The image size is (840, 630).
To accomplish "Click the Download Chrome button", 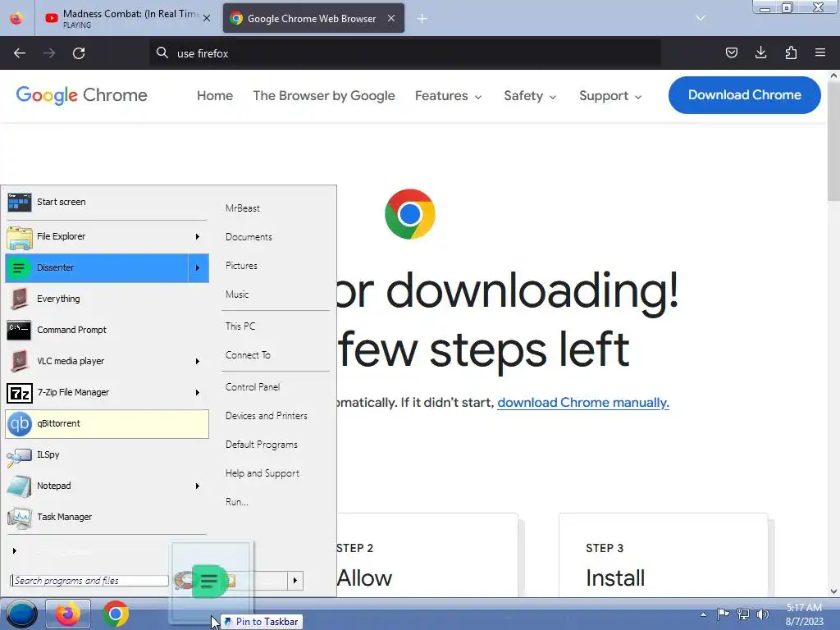I will coord(745,95).
